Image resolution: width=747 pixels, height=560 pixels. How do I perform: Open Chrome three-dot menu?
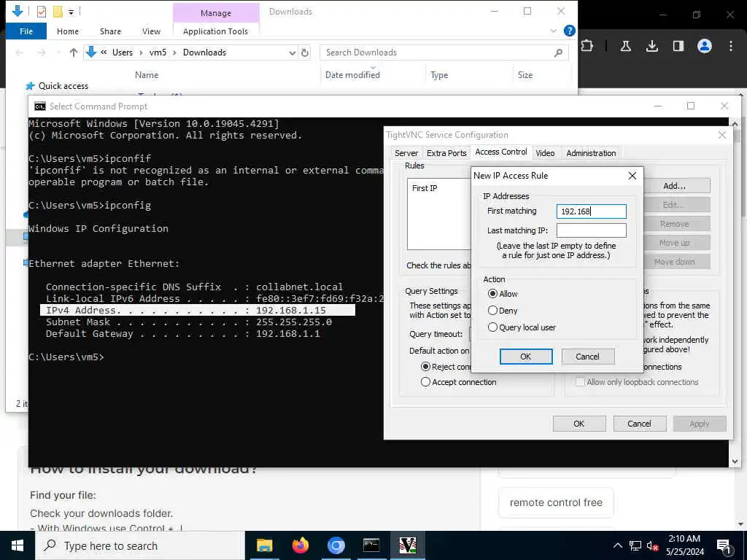coord(730,46)
